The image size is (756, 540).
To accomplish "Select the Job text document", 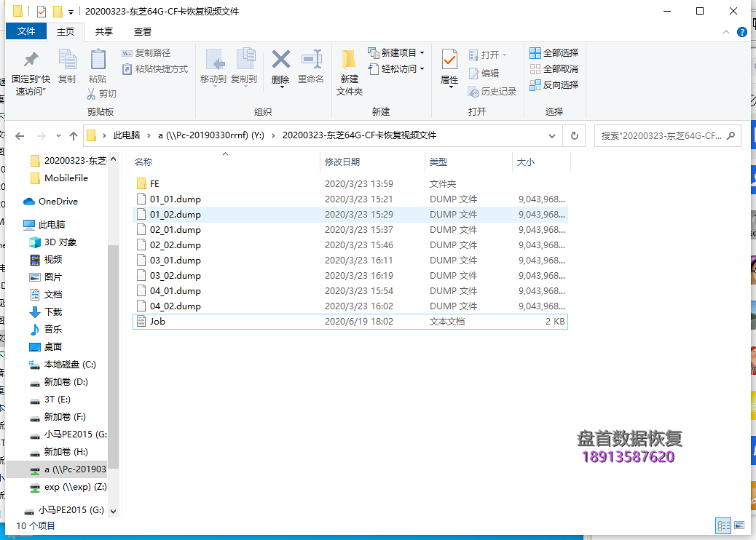I will 350,321.
